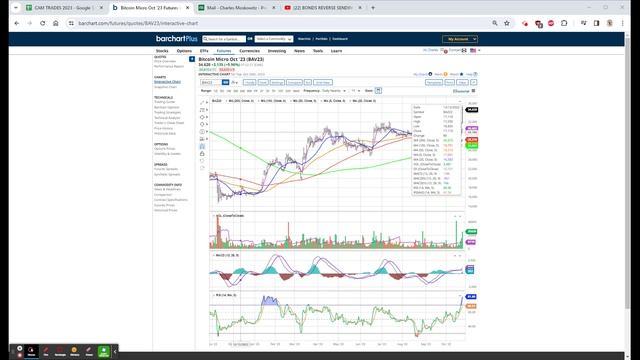Click the blue symbol search button next to BAV23

point(225,82)
